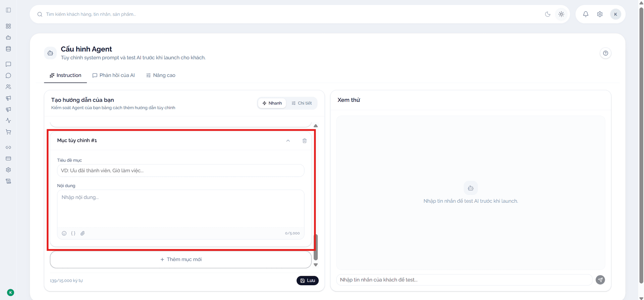Open the users icon in sidebar
This screenshot has width=644, height=300.
[x=8, y=87]
